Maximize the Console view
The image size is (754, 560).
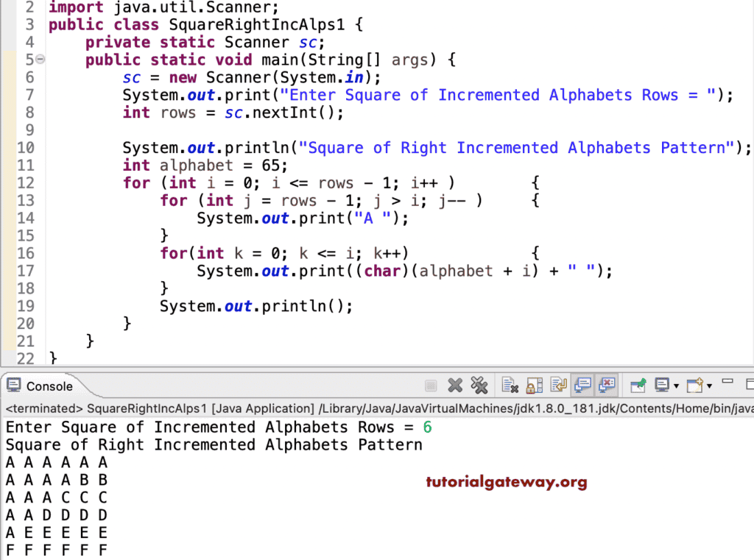coord(748,383)
